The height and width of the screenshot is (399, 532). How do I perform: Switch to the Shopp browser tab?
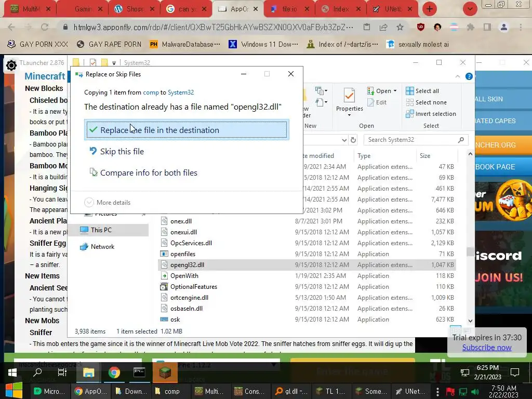pyautogui.click(x=135, y=9)
